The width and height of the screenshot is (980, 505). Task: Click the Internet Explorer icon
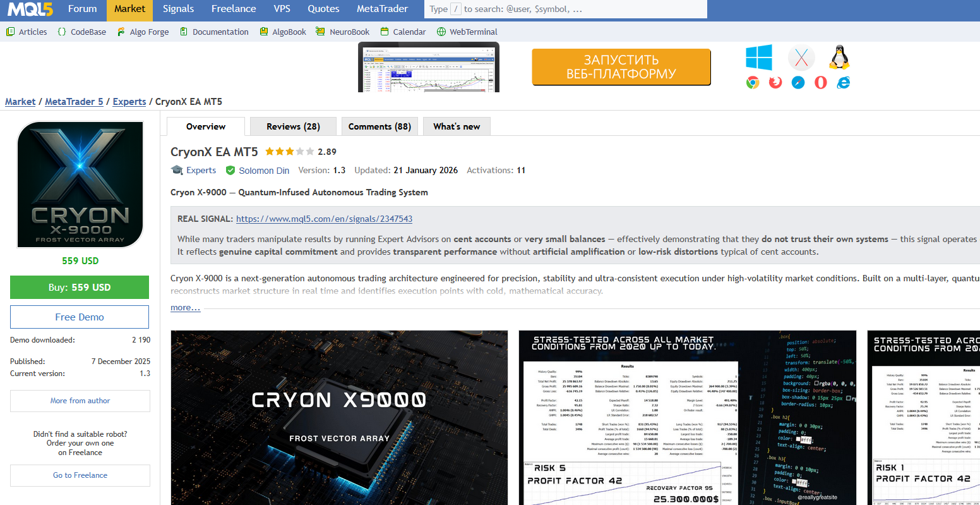(843, 82)
